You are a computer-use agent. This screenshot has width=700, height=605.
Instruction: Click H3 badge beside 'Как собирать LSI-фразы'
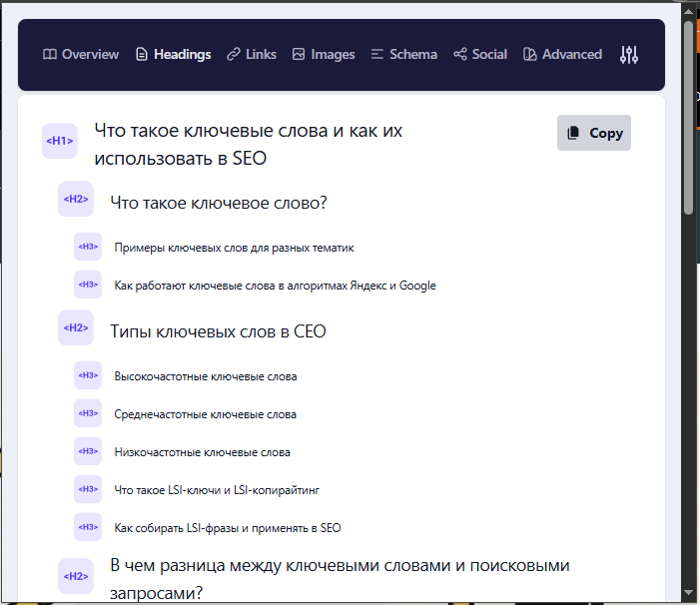(x=88, y=527)
